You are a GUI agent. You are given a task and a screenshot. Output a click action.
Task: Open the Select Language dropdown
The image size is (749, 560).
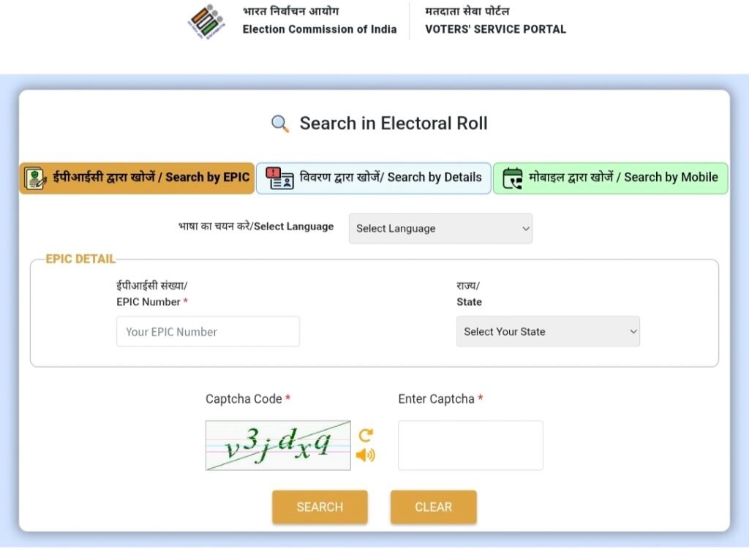pos(440,229)
